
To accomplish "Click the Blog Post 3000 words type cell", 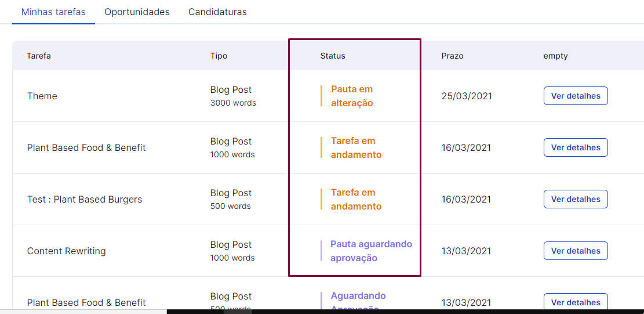I will point(233,96).
